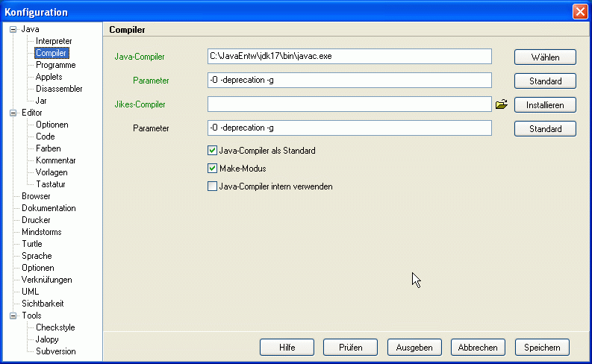The image size is (592, 364).
Task: Collapse the Editor tree node
Action: pyautogui.click(x=13, y=113)
